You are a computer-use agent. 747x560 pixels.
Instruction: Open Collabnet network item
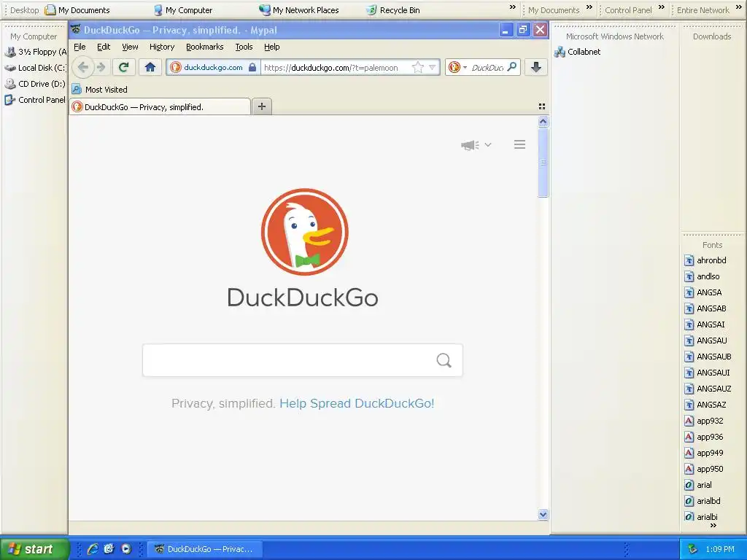578,52
